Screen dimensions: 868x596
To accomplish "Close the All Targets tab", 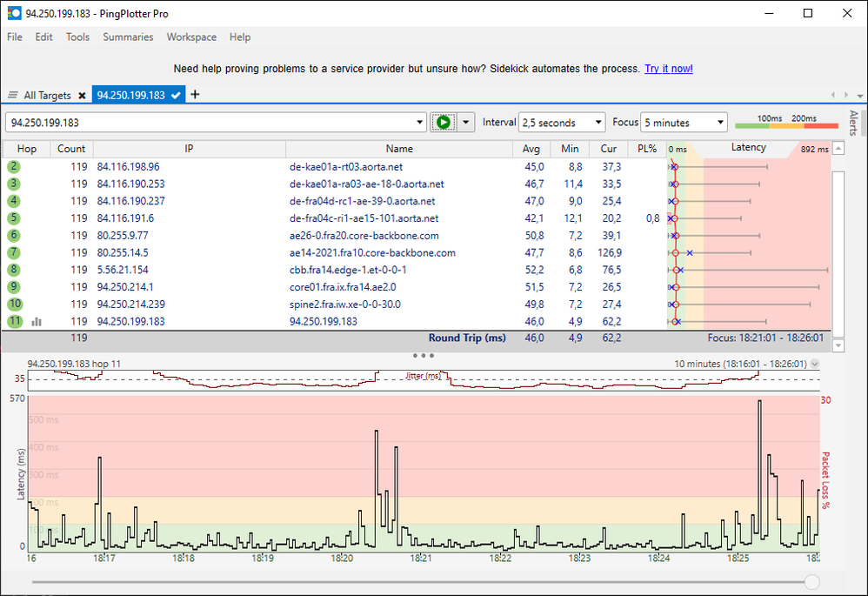I will (82, 96).
